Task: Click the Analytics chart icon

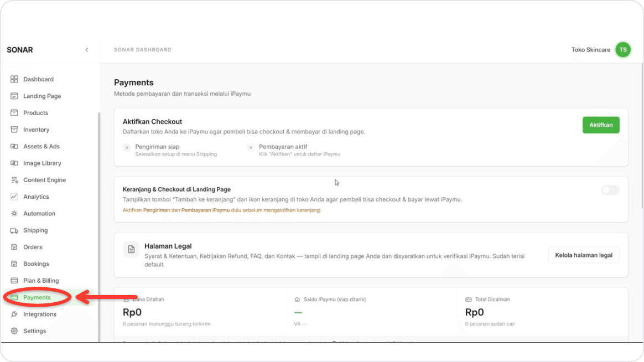Action: coord(14,196)
